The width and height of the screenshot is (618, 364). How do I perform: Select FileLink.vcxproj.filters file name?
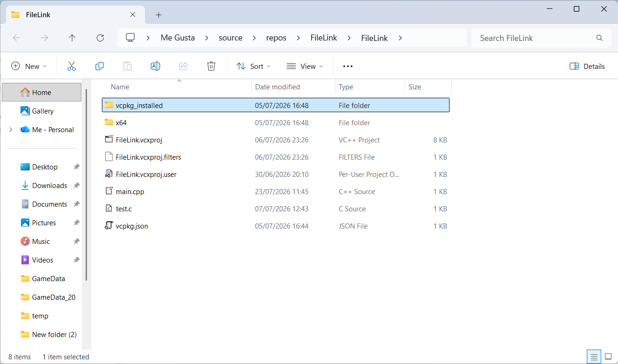point(148,157)
